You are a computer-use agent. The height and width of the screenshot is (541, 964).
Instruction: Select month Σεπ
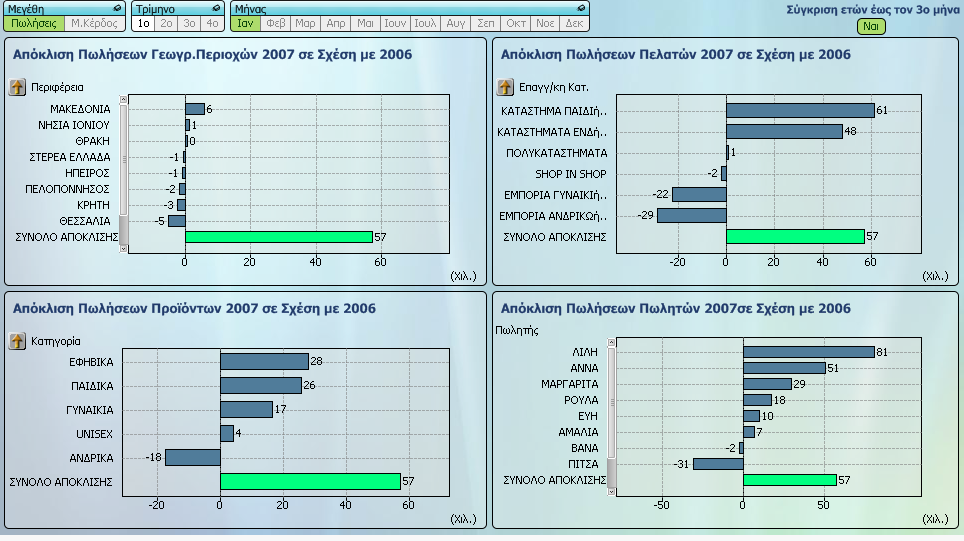[x=485, y=23]
